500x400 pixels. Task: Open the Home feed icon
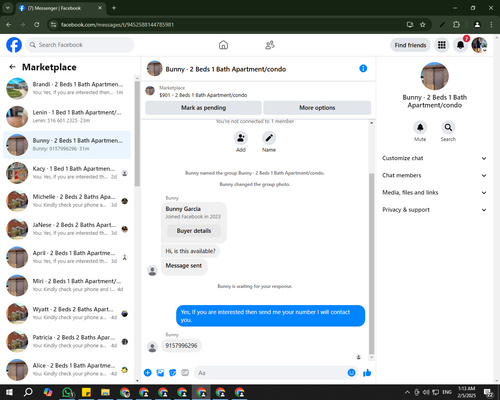coord(223,45)
